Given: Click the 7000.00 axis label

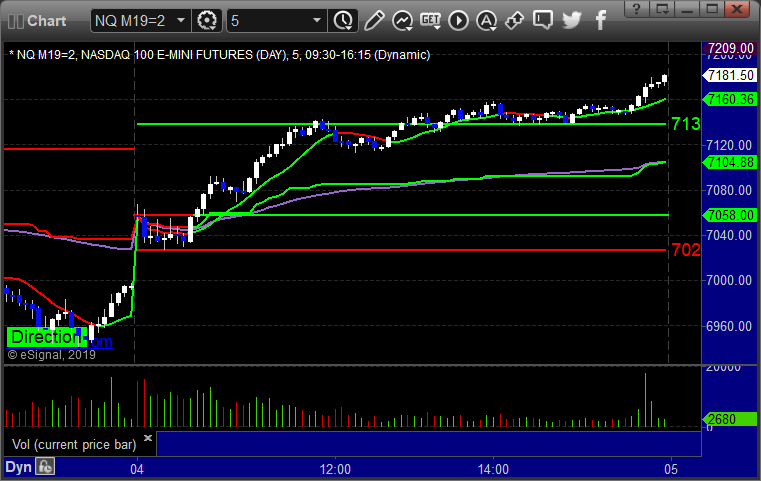Looking at the screenshot, I should [728, 281].
